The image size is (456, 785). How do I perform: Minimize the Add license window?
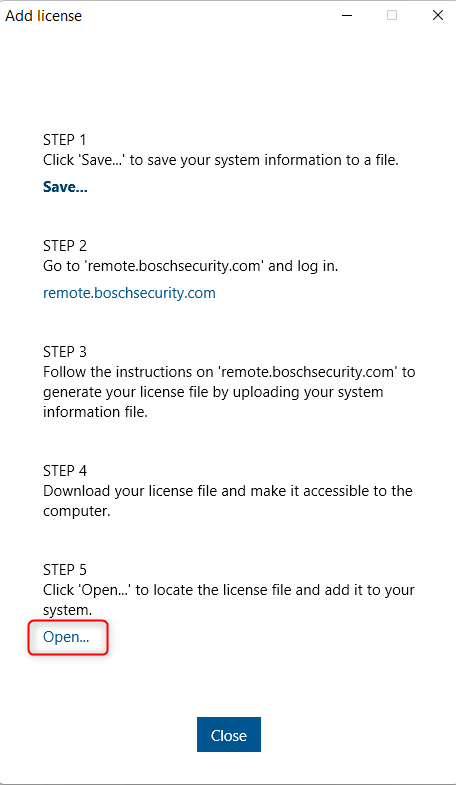coord(346,16)
